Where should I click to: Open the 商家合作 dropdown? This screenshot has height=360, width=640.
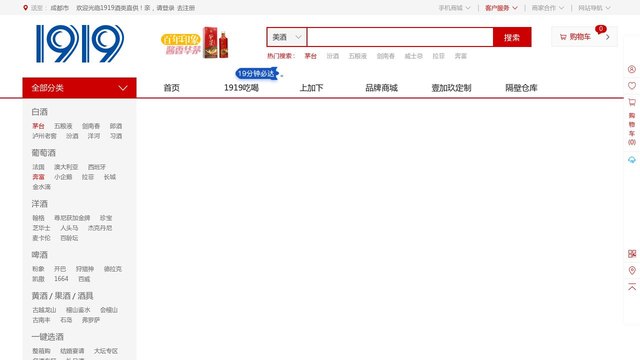click(547, 8)
